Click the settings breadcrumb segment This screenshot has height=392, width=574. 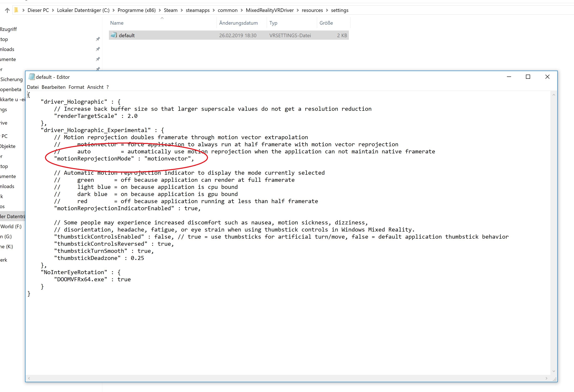point(340,10)
